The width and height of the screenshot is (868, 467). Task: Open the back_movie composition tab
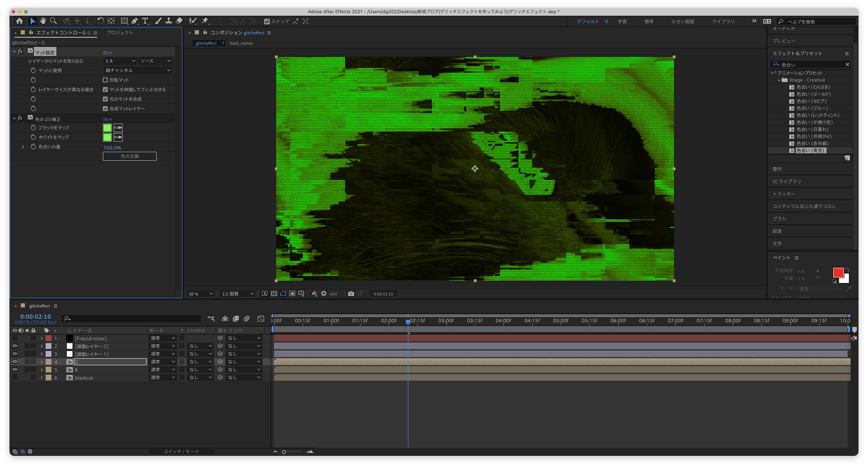(x=241, y=43)
